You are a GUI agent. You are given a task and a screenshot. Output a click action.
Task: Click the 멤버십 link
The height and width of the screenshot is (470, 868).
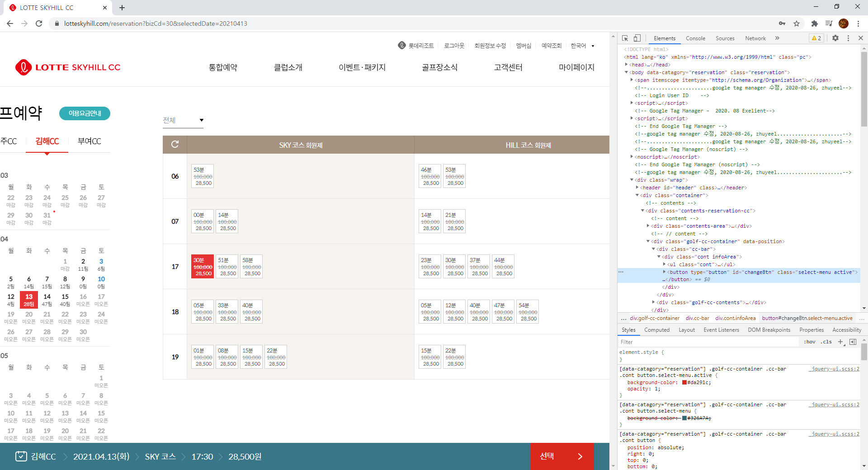[524, 46]
